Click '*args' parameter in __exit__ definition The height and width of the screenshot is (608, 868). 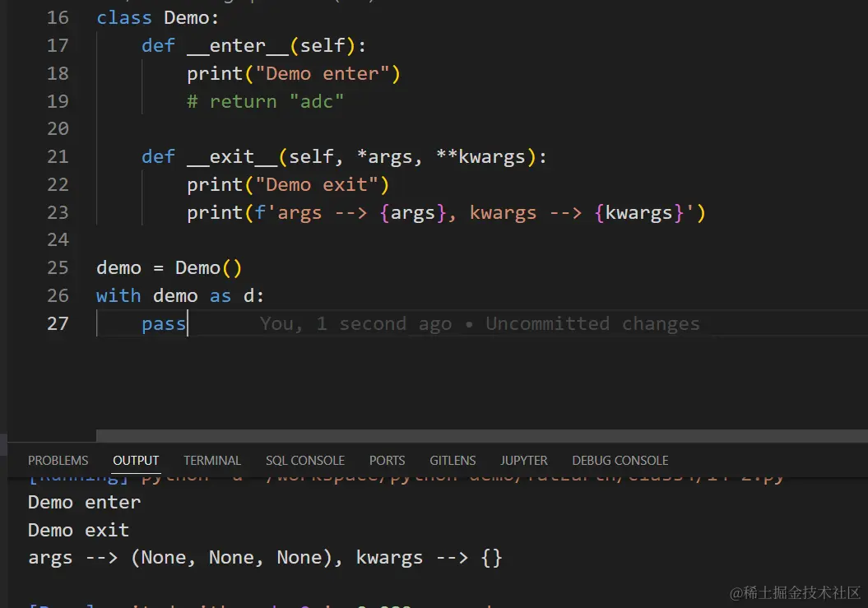point(384,156)
